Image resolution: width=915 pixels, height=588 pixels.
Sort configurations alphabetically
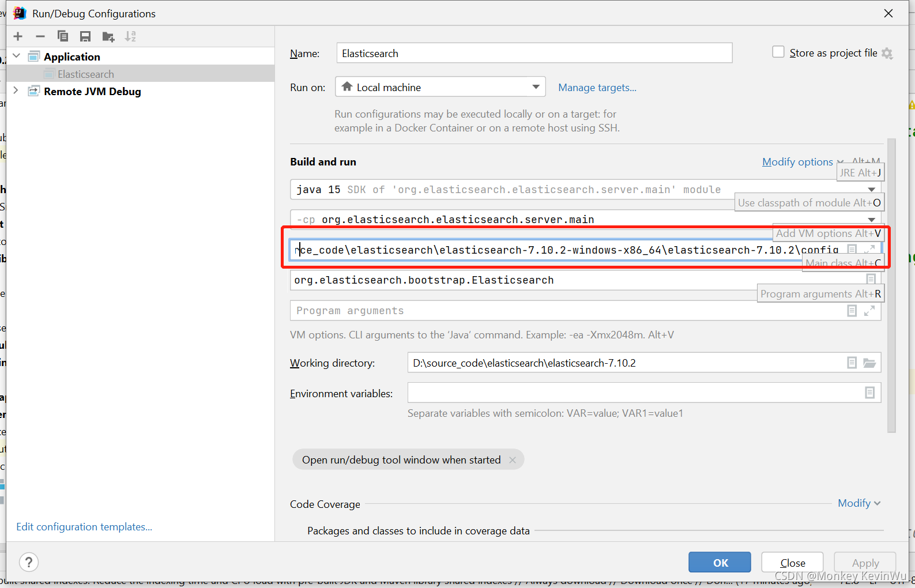coord(130,36)
